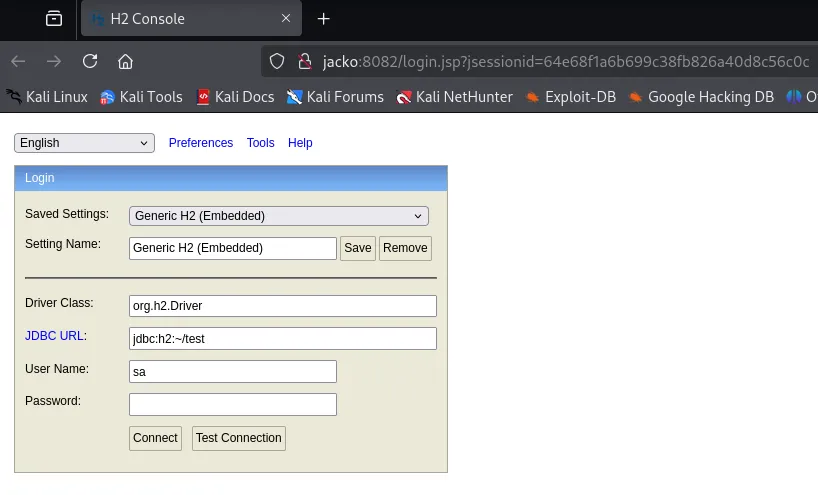Click the JDBC URL text field
Image resolution: width=818 pixels, height=495 pixels.
(283, 339)
